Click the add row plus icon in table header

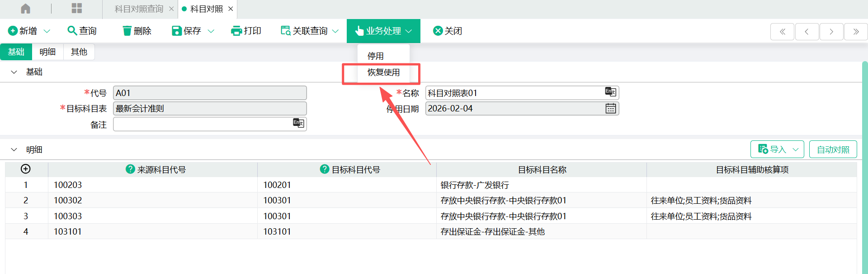tap(26, 169)
